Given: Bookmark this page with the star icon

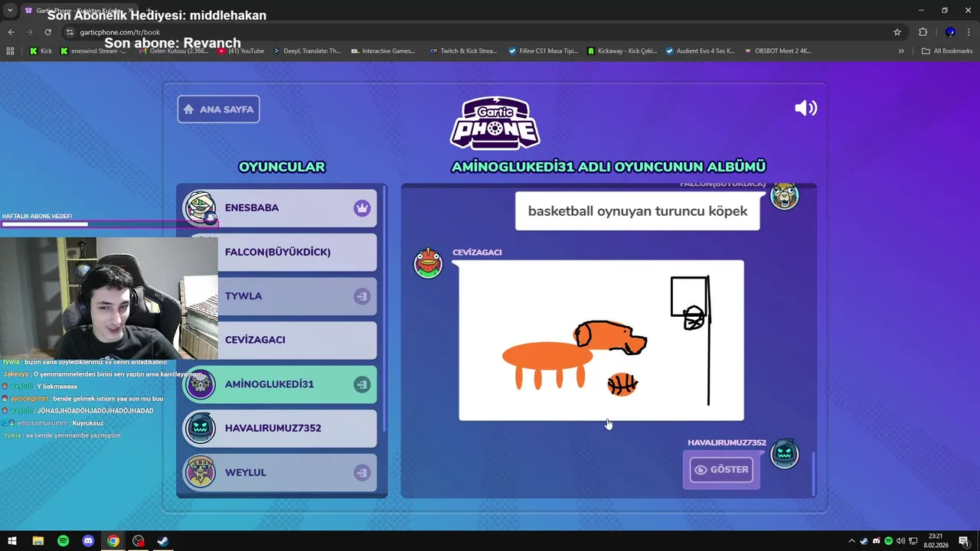Looking at the screenshot, I should tap(897, 32).
